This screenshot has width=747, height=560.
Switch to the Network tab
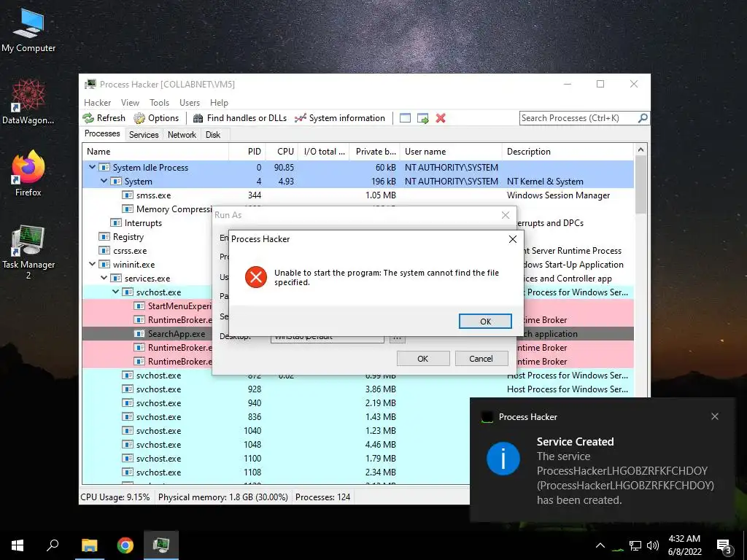pyautogui.click(x=182, y=135)
